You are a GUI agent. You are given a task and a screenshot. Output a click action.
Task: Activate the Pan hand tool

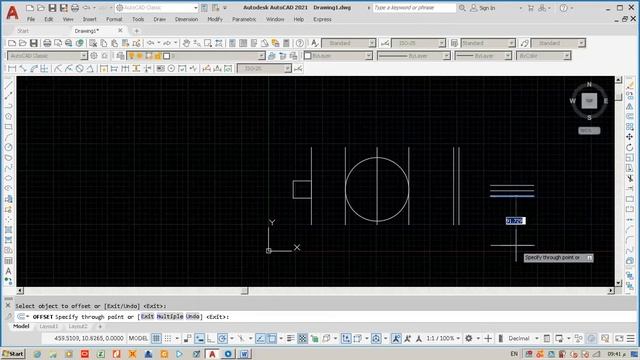pyautogui.click(x=186, y=43)
